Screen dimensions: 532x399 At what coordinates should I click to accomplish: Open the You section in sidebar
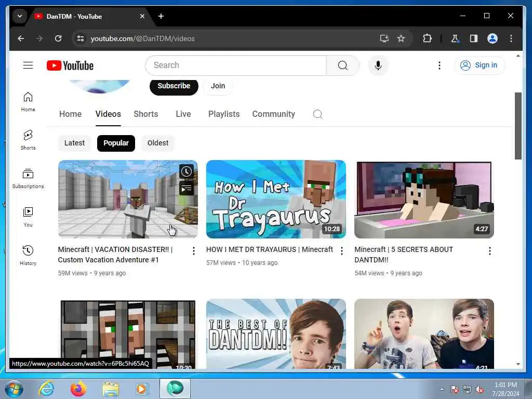pyautogui.click(x=28, y=217)
